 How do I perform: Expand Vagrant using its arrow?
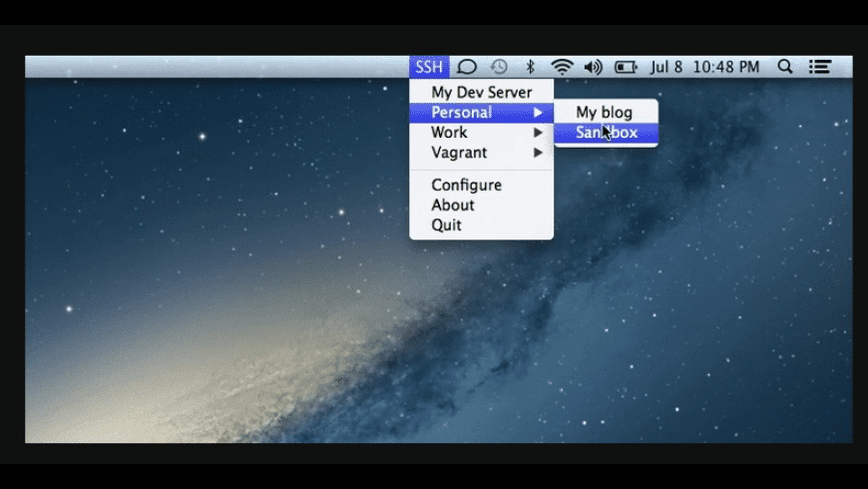(x=538, y=153)
